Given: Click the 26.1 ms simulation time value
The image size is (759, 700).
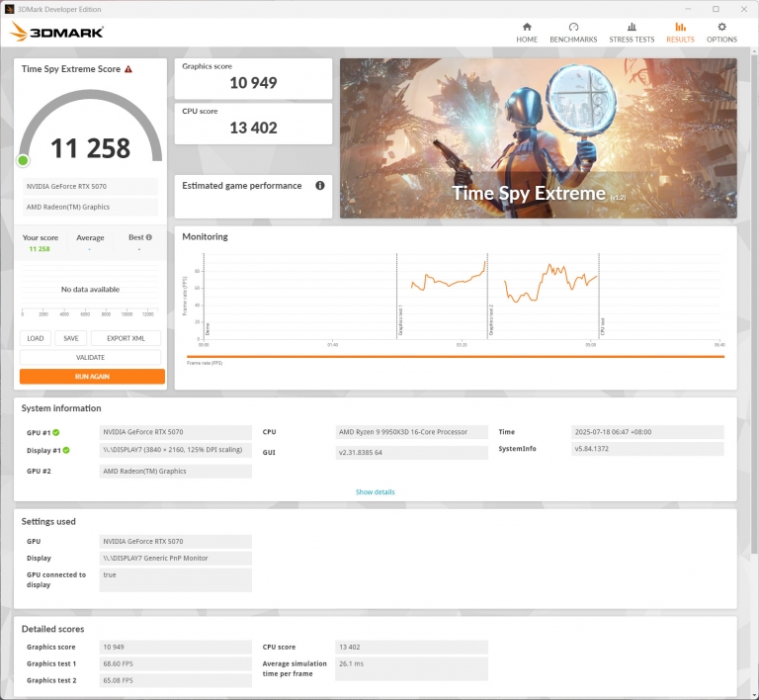Looking at the screenshot, I should (x=411, y=668).
